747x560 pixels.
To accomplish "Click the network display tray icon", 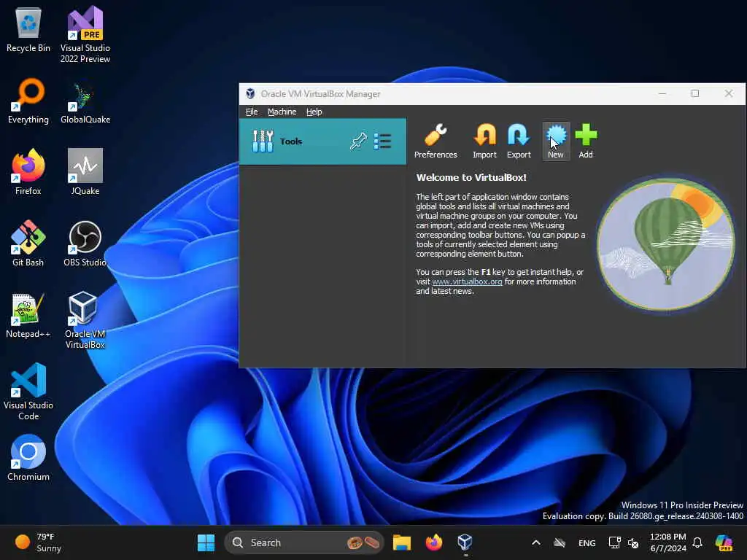I will click(x=614, y=542).
